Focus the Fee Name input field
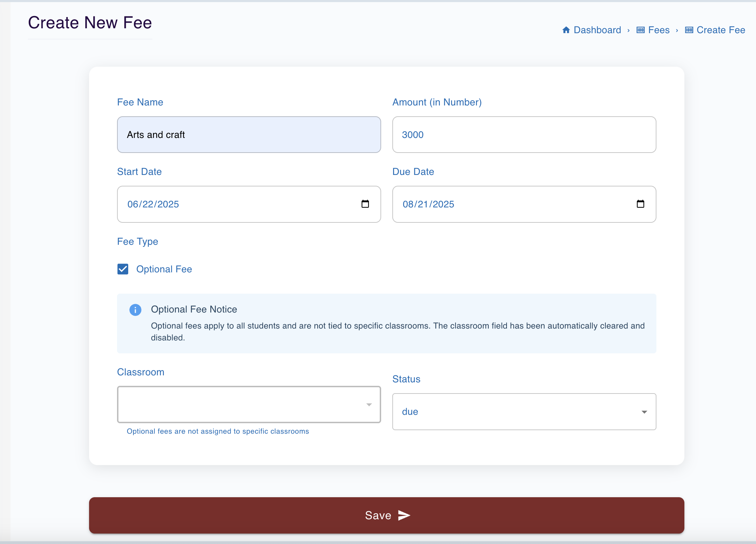 click(249, 135)
